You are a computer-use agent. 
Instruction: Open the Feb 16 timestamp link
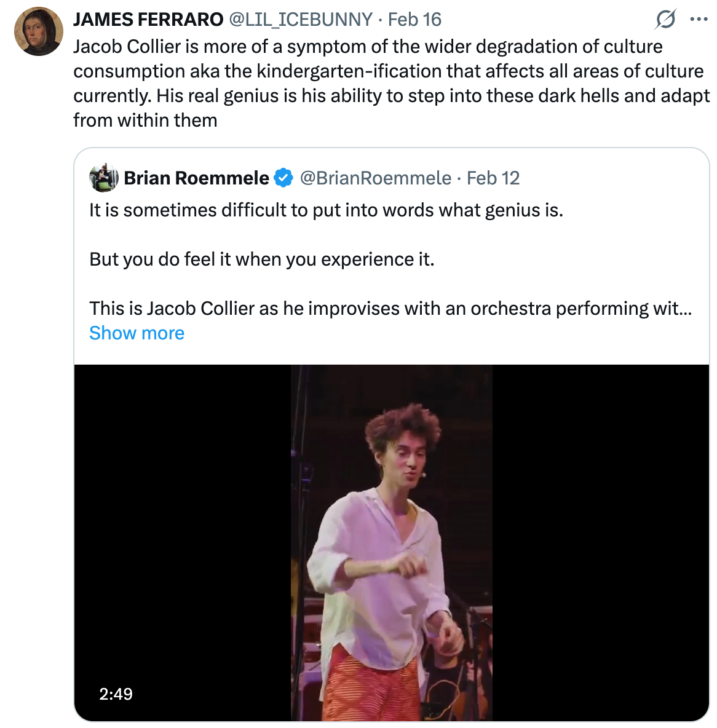point(414,20)
